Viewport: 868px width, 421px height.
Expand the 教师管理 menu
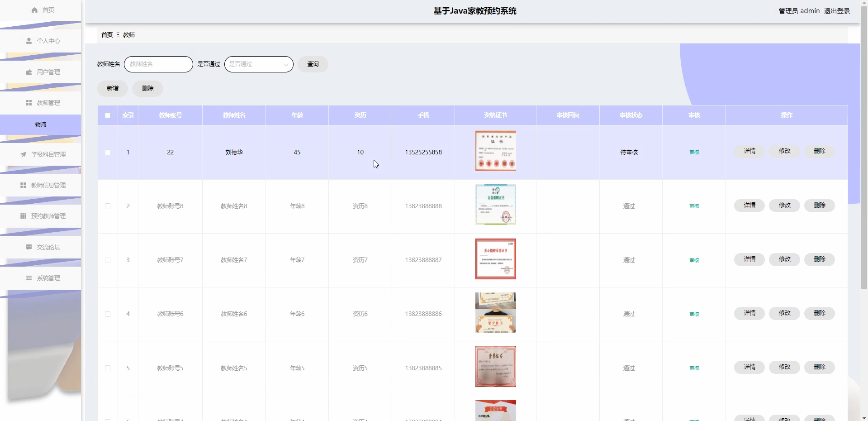(41, 103)
